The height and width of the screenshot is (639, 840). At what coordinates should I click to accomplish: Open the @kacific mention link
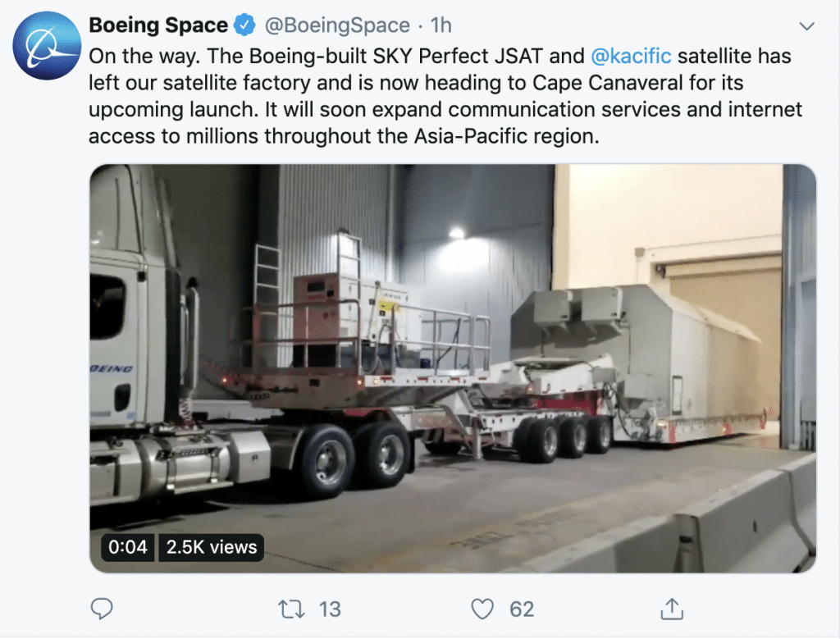(x=631, y=57)
